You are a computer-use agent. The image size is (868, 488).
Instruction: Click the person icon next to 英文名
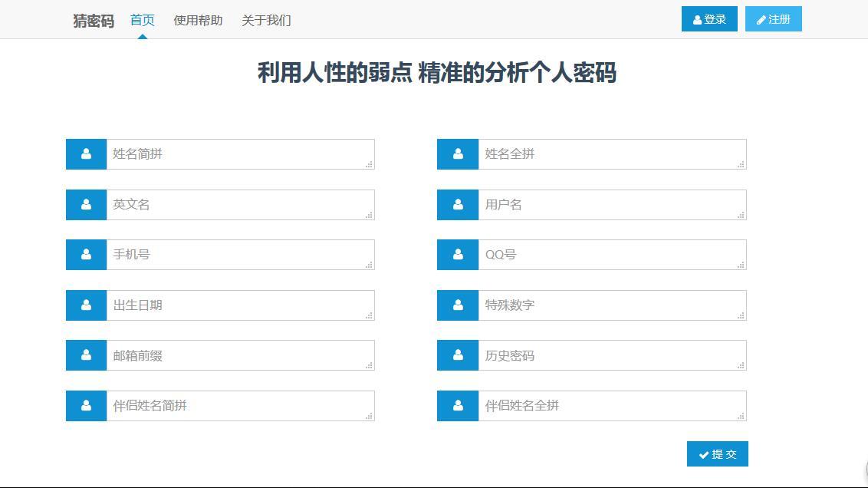[x=86, y=204]
